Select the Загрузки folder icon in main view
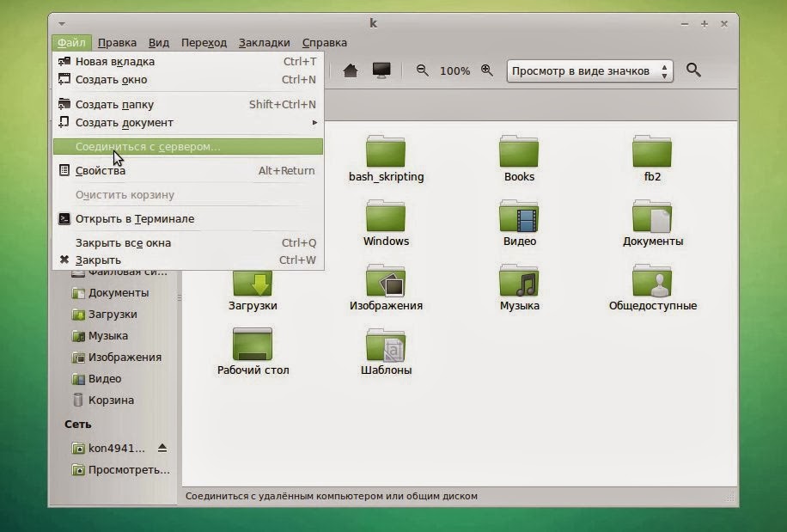 click(x=253, y=283)
